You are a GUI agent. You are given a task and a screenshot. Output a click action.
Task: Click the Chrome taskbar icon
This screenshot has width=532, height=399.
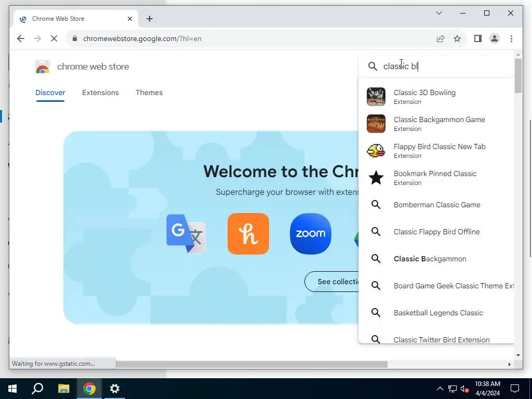89,389
